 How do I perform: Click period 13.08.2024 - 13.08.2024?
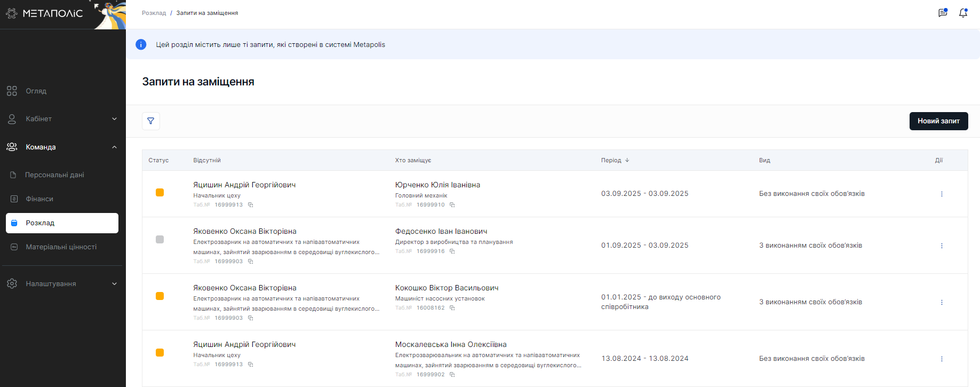coord(644,359)
